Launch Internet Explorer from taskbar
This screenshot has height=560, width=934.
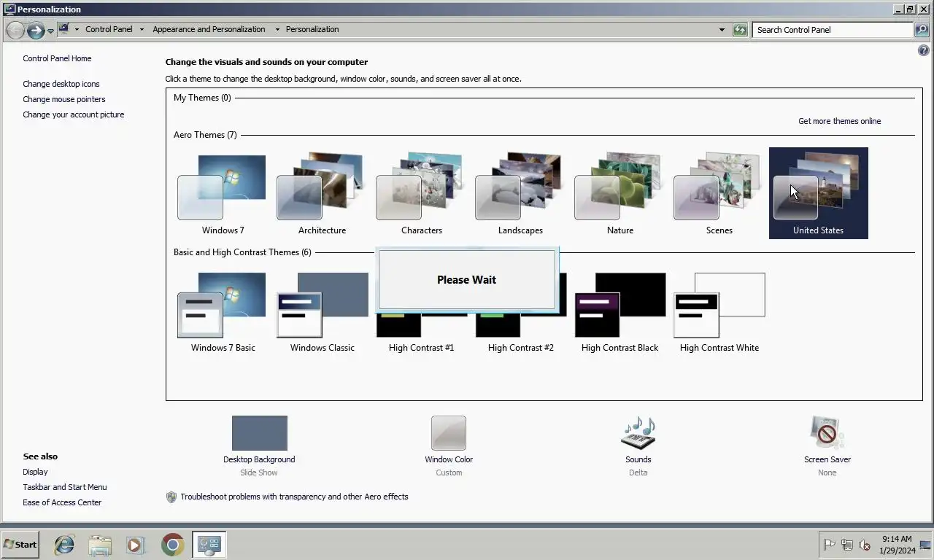tap(65, 545)
